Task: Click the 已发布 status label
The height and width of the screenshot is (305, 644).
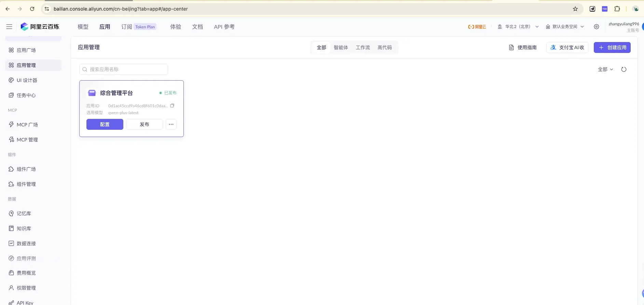Action: [x=168, y=93]
